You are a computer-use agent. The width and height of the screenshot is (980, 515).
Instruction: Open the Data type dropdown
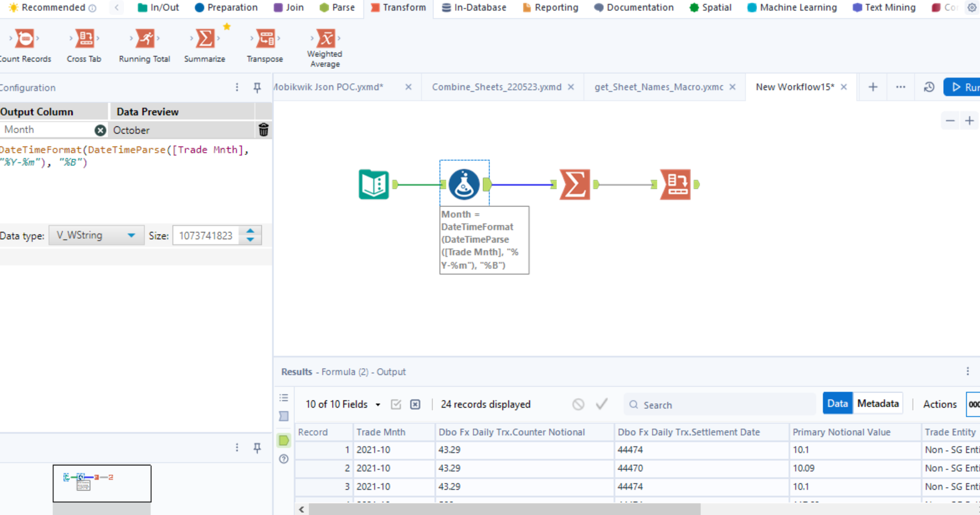pos(96,236)
